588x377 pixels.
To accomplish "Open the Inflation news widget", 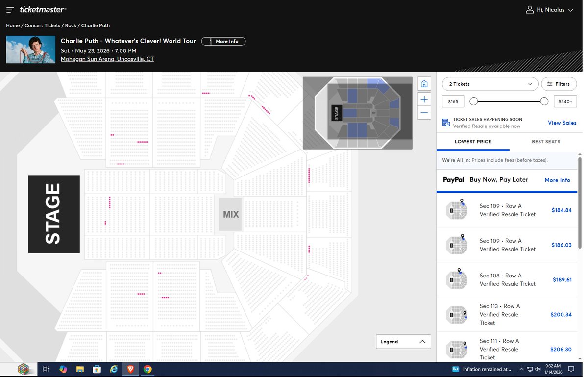I will click(481, 369).
